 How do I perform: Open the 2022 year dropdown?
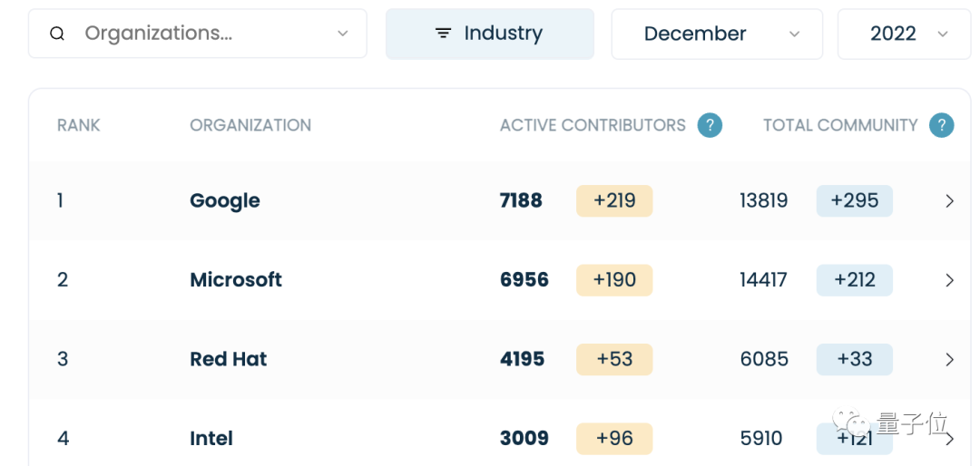click(942, 34)
